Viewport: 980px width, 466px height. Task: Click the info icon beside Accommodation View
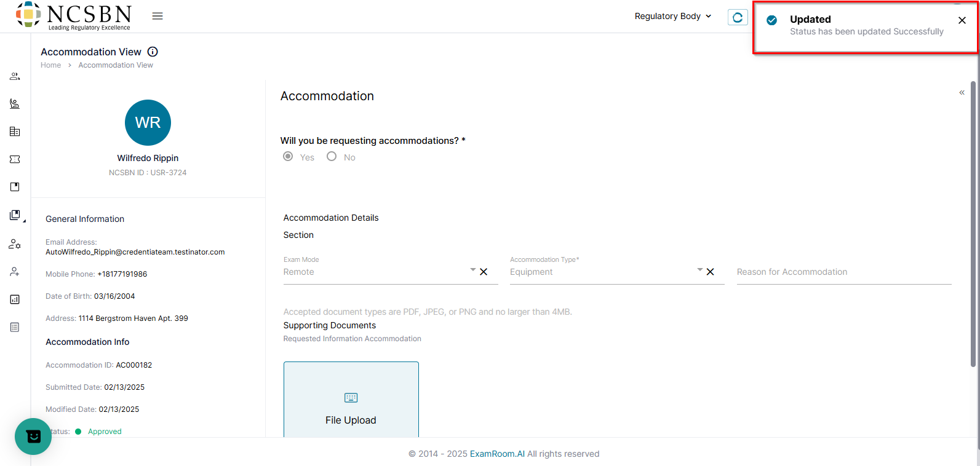(153, 52)
